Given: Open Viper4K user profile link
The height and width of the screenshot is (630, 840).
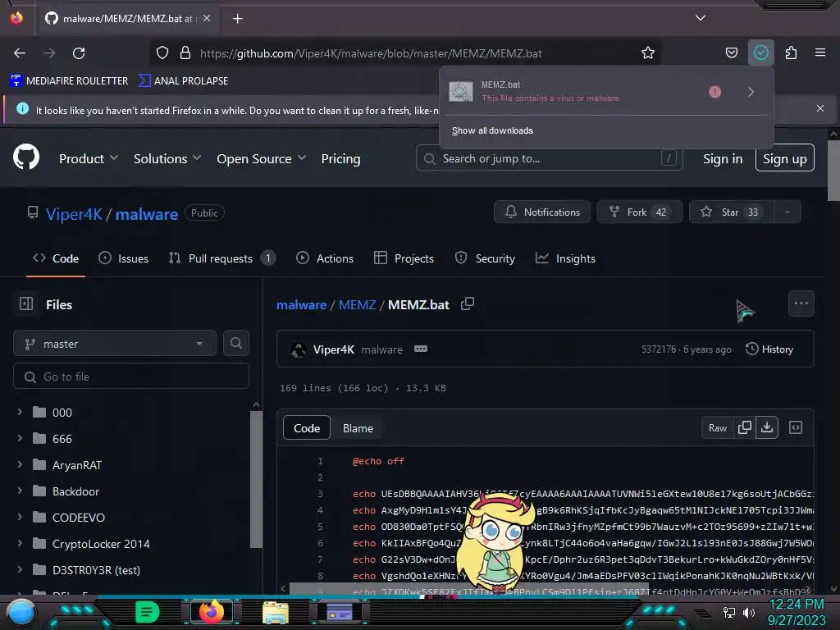Looking at the screenshot, I should click(74, 214).
